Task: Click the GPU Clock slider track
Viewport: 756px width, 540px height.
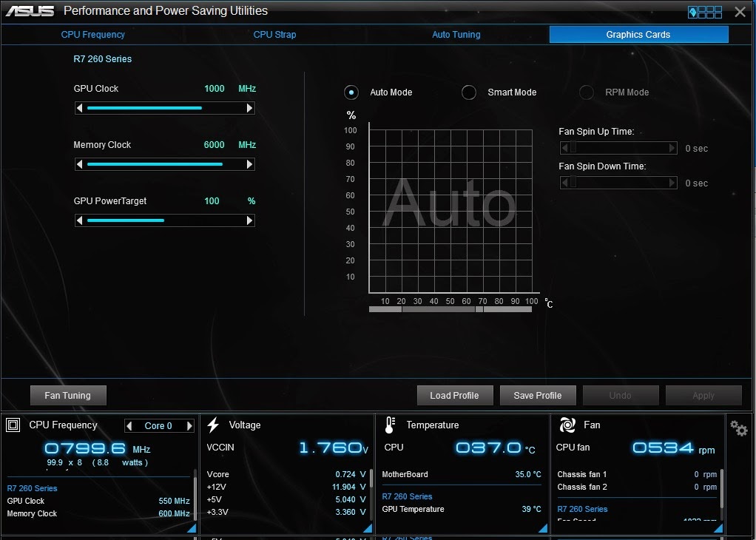Action: [x=165, y=108]
